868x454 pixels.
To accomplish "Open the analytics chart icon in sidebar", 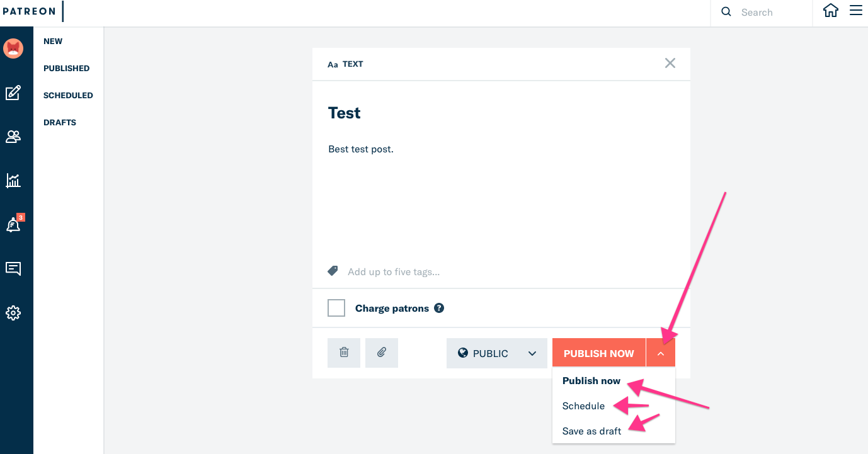I will point(13,181).
